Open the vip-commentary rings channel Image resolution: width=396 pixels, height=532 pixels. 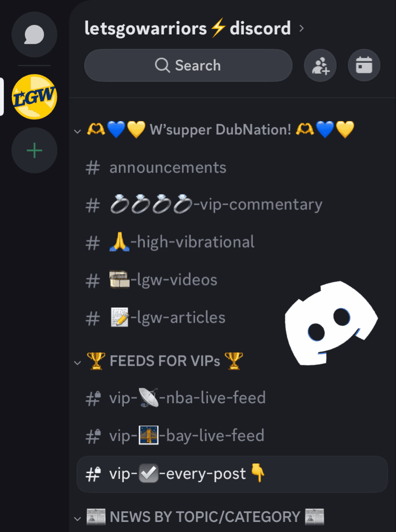click(x=232, y=205)
